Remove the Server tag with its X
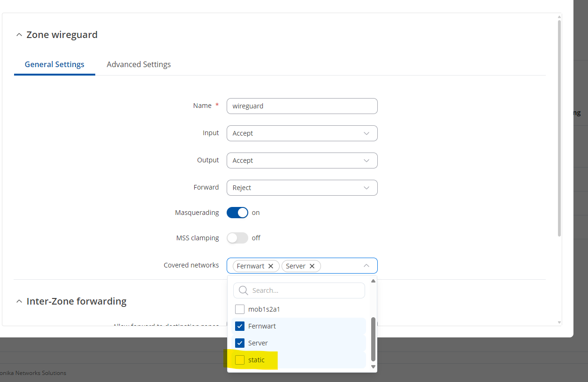 pos(312,266)
